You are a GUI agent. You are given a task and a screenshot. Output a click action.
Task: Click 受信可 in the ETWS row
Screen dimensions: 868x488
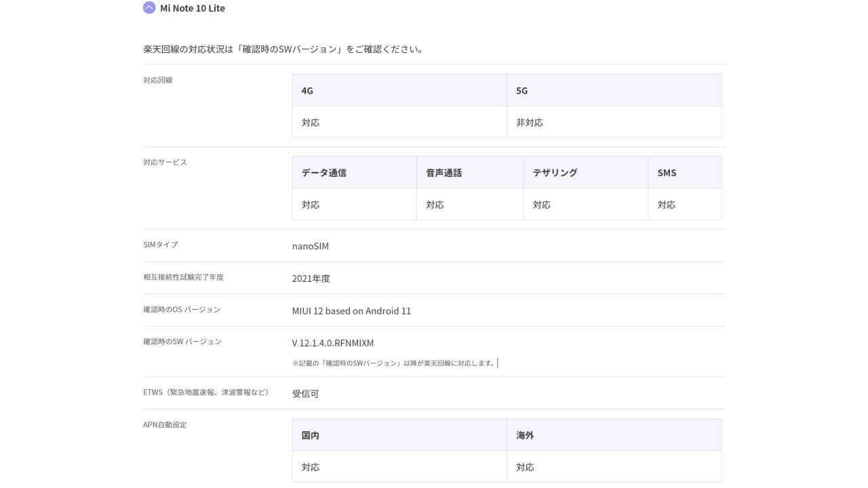click(307, 393)
